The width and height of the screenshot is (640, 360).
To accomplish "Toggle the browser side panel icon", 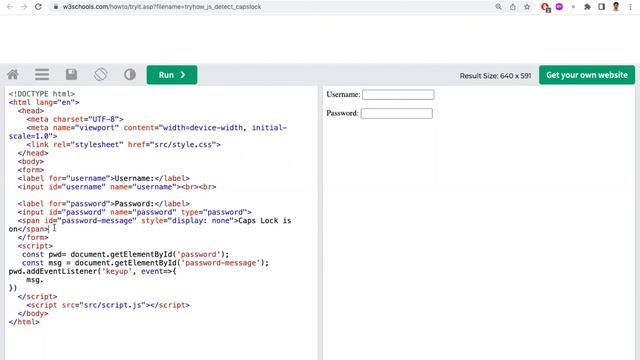I will [x=602, y=7].
